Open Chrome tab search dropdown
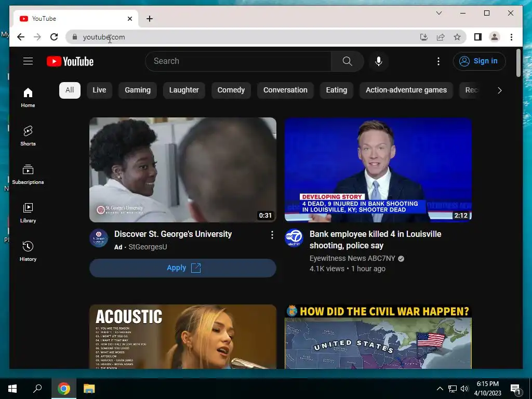Screen dimensions: 532x399 (438, 13)
